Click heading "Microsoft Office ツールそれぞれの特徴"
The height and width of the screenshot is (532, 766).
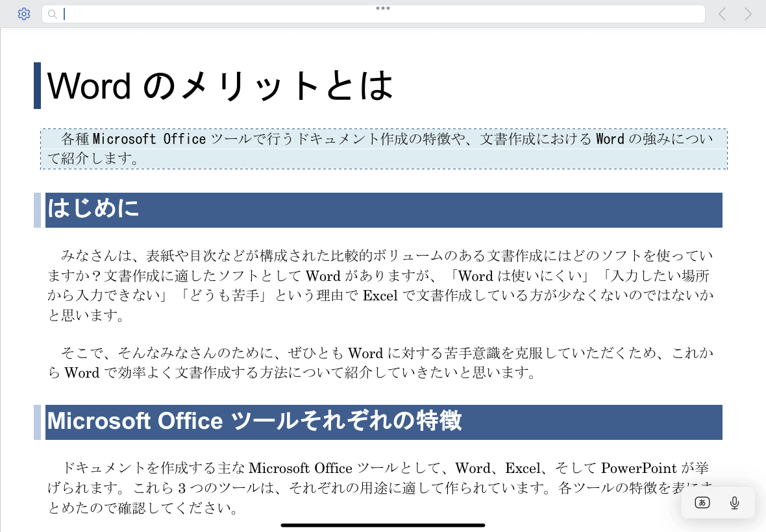click(x=384, y=422)
